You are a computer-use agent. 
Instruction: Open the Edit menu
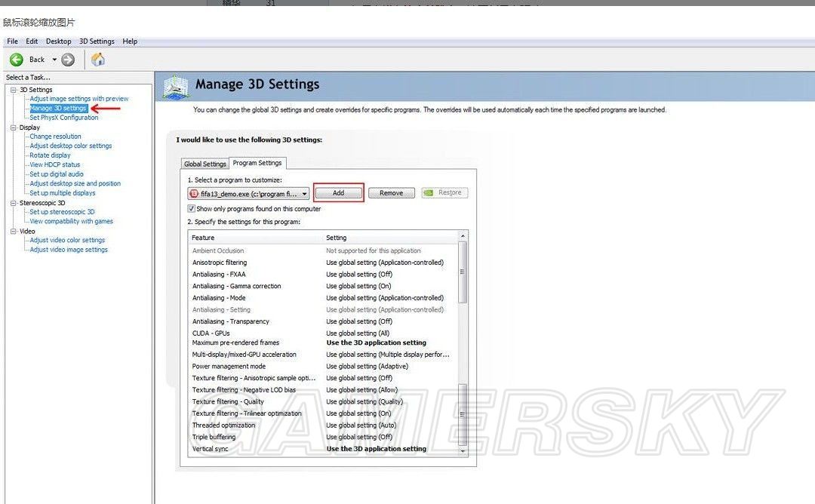coord(32,41)
